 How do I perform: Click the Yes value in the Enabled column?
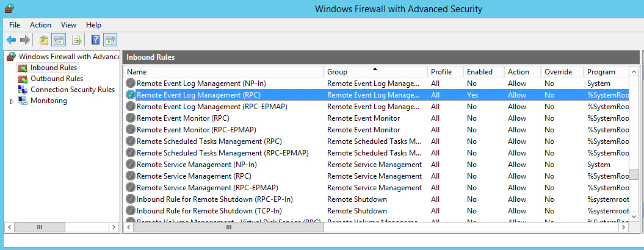click(472, 95)
